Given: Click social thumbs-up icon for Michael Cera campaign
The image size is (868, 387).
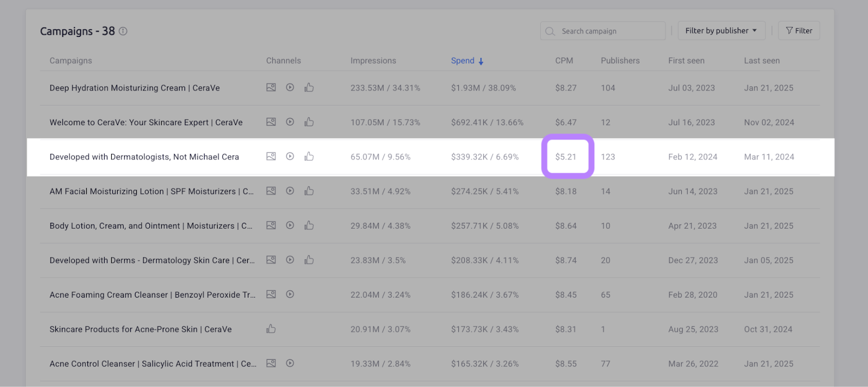Looking at the screenshot, I should pos(309,157).
